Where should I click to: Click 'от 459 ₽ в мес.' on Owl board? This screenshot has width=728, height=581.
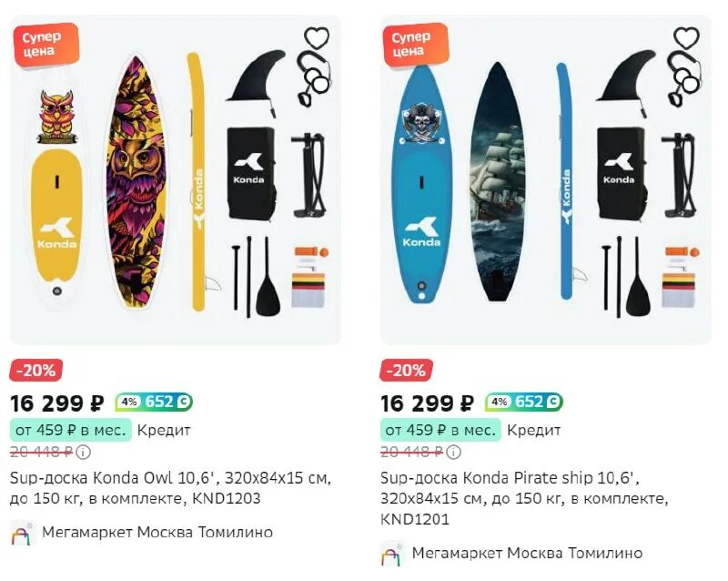click(x=71, y=431)
